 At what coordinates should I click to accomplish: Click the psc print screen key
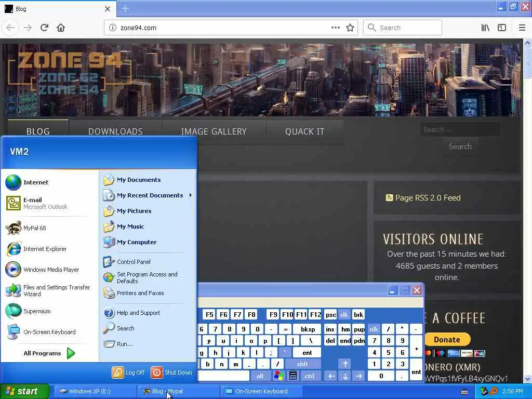coord(331,314)
